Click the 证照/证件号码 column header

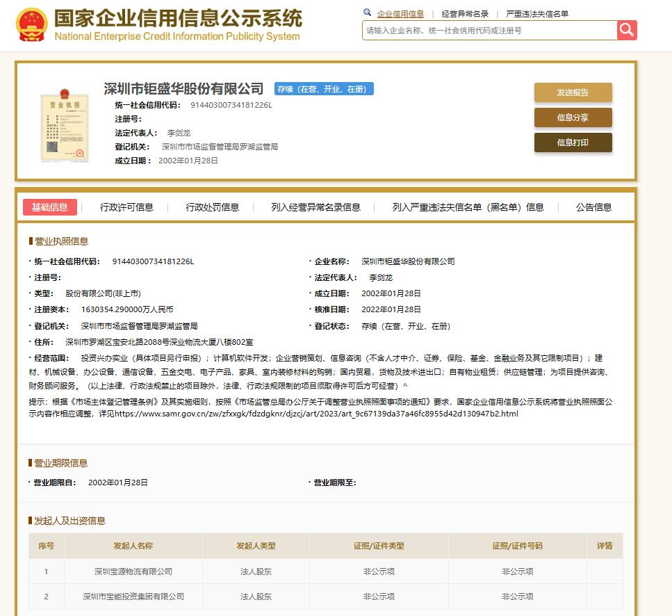pos(517,546)
